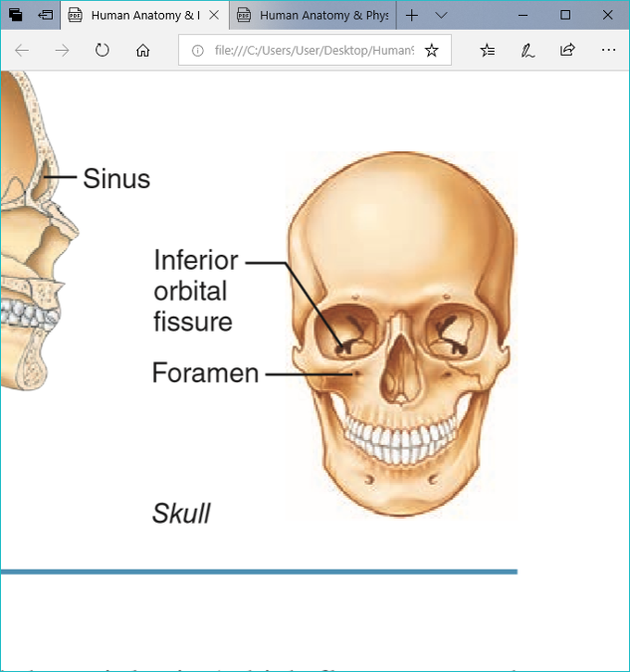Refresh the current page
Viewport: 630px width, 672px height.
click(x=102, y=51)
